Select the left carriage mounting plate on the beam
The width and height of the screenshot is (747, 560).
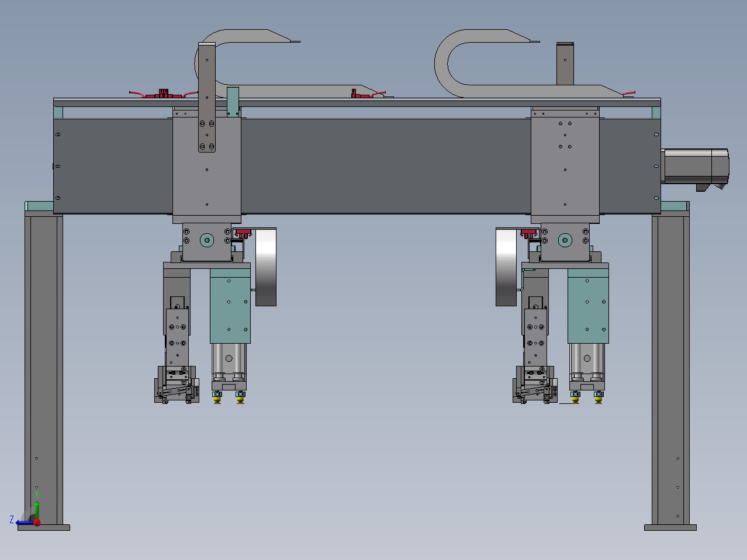tap(207, 165)
